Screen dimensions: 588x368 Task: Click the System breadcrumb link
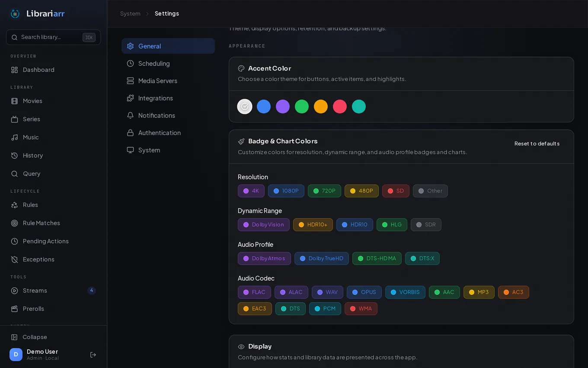pos(130,13)
